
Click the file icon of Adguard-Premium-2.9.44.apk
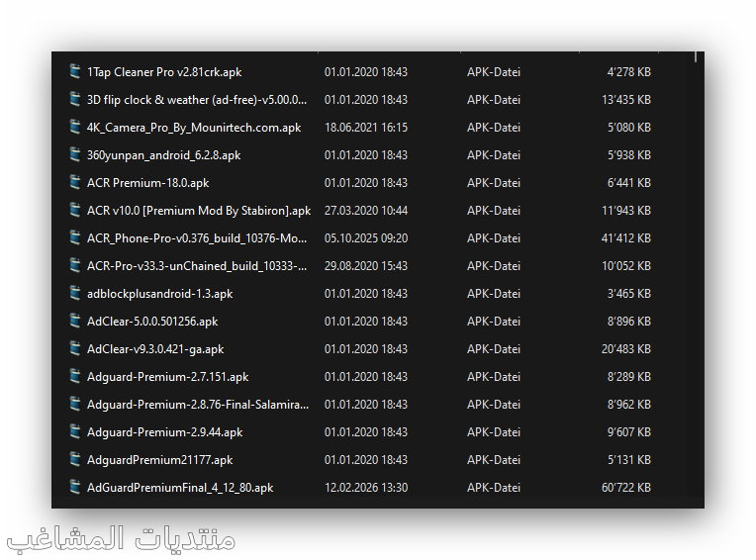tap(75, 431)
